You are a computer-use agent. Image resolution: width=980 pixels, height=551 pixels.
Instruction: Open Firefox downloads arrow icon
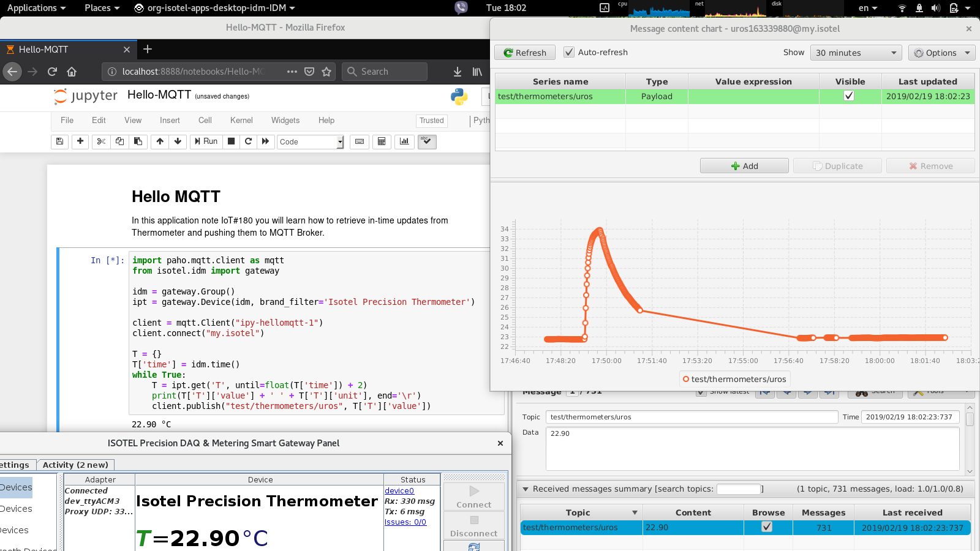458,72
